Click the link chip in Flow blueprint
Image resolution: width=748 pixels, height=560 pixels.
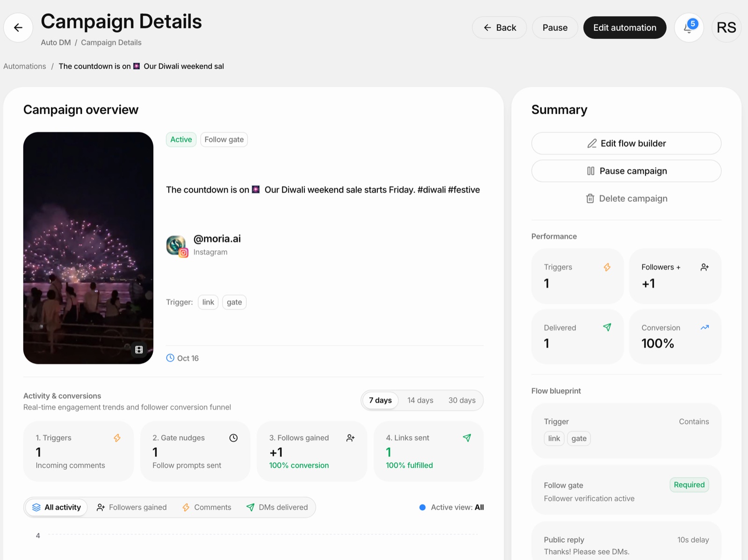pyautogui.click(x=554, y=438)
